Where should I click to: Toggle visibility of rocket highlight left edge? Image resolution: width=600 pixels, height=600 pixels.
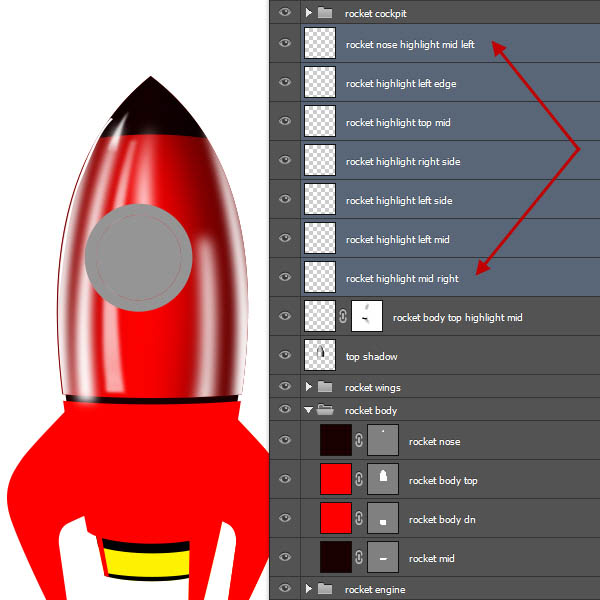coord(285,83)
